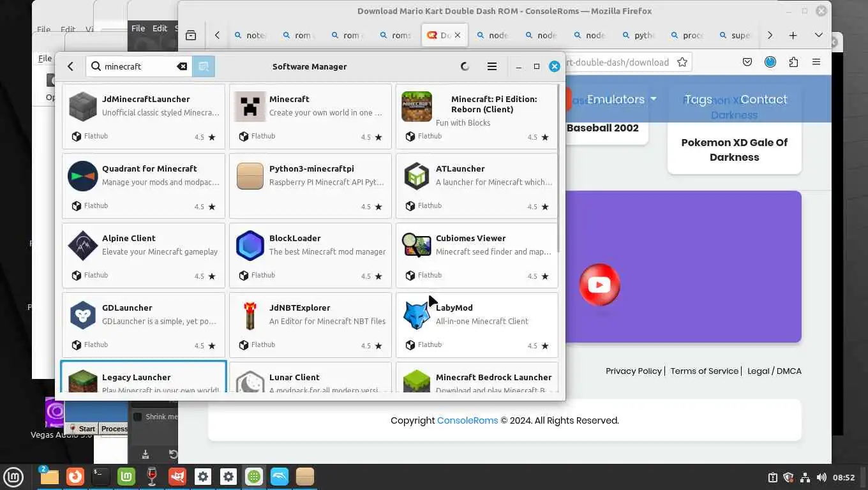Open the Alpine Client icon
868x490 pixels.
click(x=83, y=246)
